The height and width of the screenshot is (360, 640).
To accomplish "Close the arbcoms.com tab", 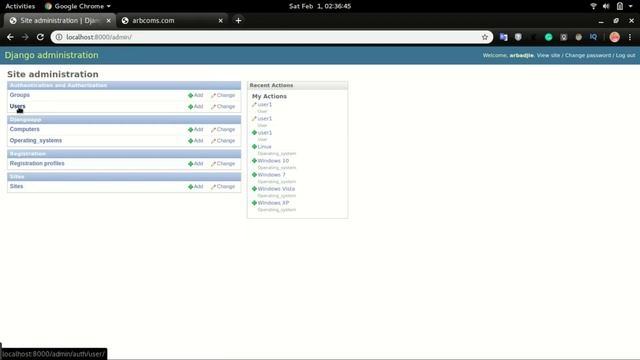I will (x=220, y=20).
